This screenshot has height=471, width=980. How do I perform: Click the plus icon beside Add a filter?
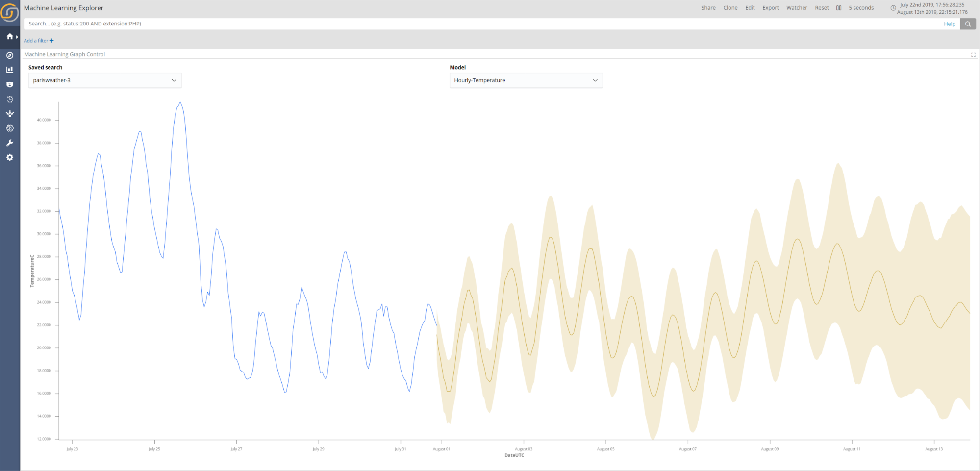pyautogui.click(x=51, y=41)
